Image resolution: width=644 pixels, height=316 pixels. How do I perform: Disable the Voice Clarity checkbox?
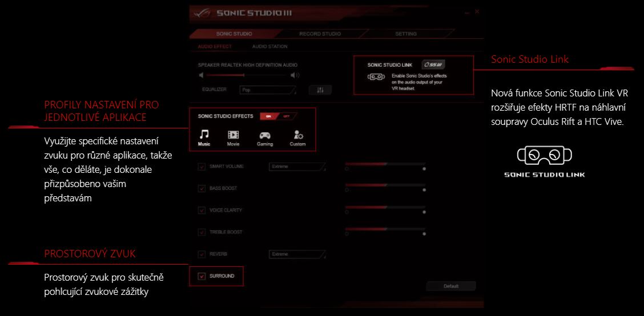202,210
